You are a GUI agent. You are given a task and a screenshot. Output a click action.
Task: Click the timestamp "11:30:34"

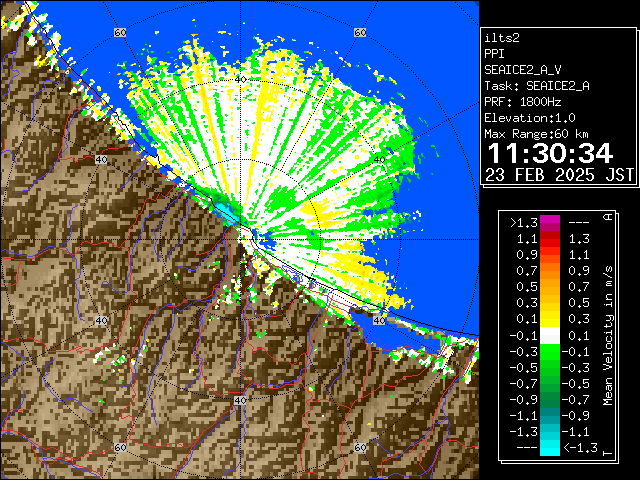[x=550, y=153]
